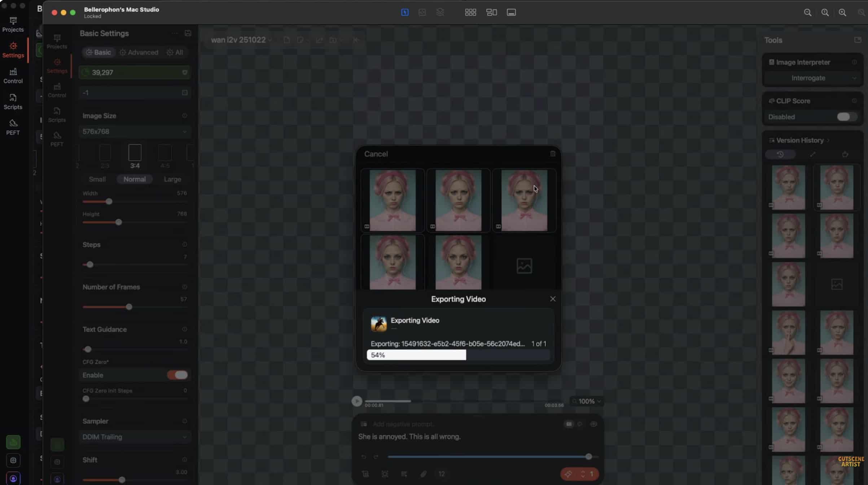Open PEFT in the outer left sidebar

point(13,127)
